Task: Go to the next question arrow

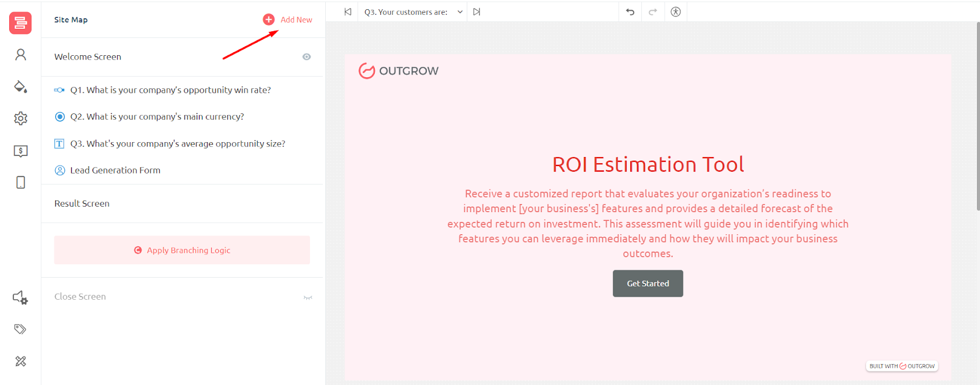Action: [x=477, y=12]
